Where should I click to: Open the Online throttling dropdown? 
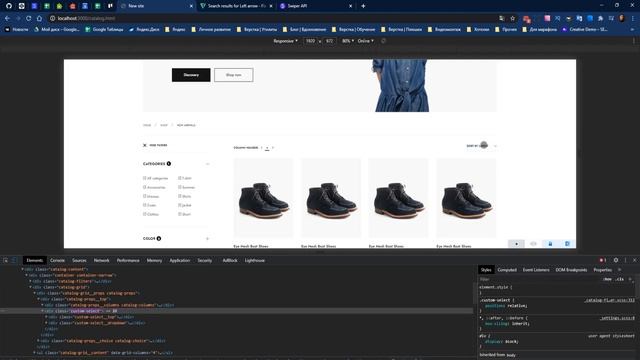coord(365,41)
